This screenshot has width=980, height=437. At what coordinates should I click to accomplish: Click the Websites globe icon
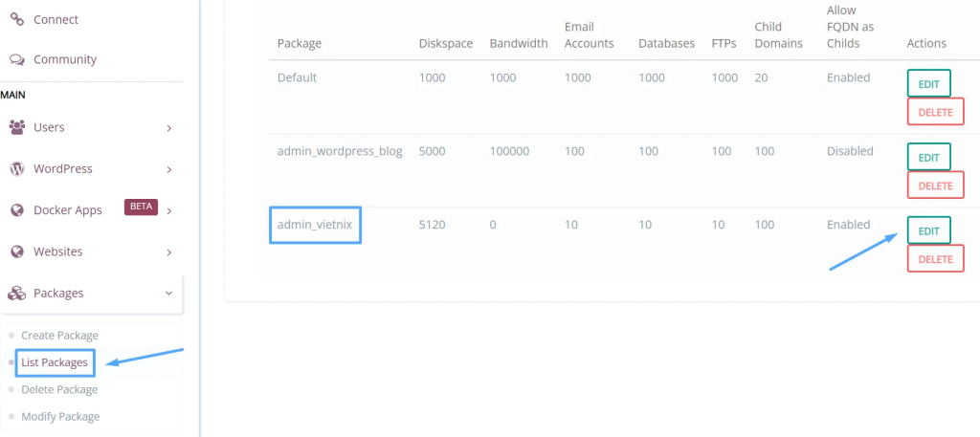(16, 252)
